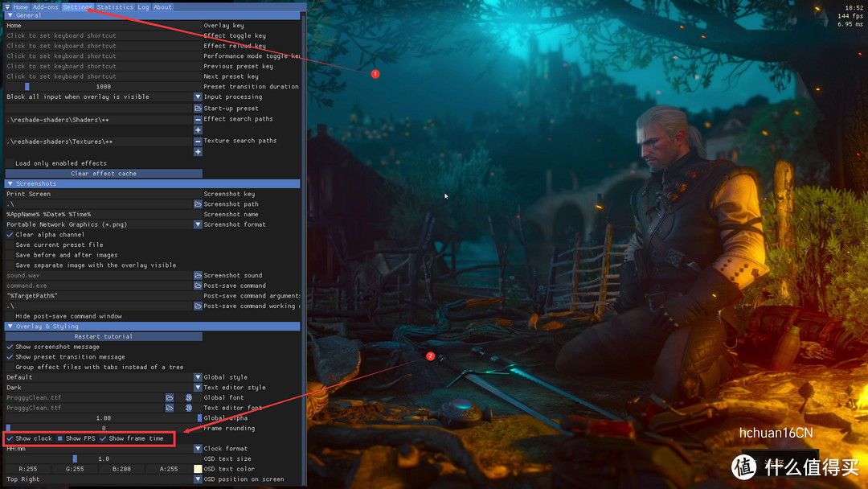This screenshot has width=868, height=489.
Task: Click the Restart tutorial button
Action: (x=104, y=337)
